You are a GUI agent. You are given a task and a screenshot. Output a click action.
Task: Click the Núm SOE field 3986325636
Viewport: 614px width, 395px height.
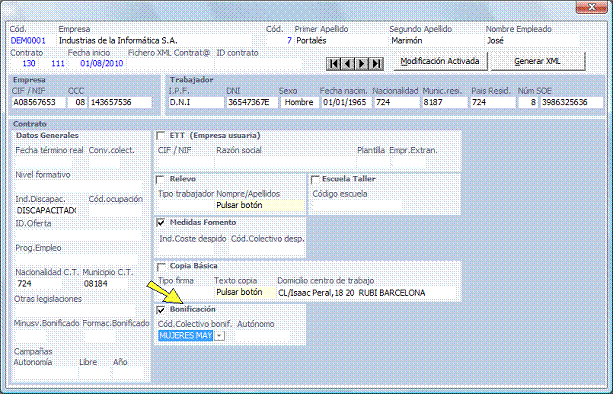(x=571, y=103)
